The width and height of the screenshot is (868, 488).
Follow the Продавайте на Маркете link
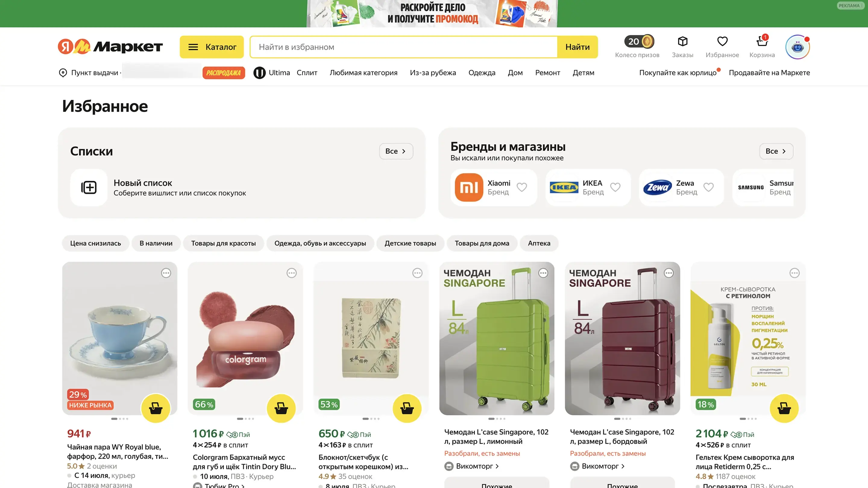coord(769,73)
